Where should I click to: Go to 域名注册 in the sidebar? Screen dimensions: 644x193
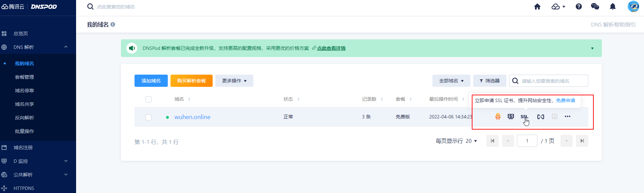click(x=23, y=148)
